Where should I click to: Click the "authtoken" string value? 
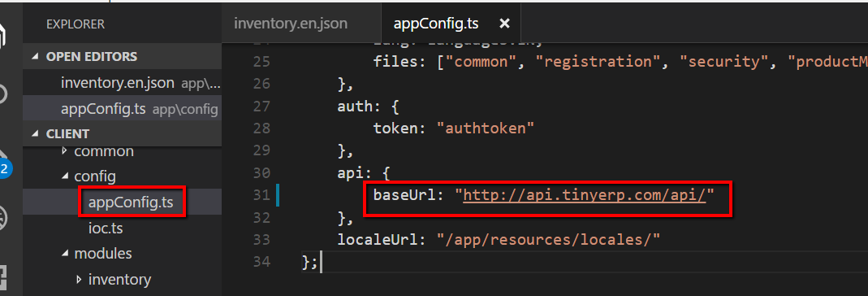[x=486, y=128]
